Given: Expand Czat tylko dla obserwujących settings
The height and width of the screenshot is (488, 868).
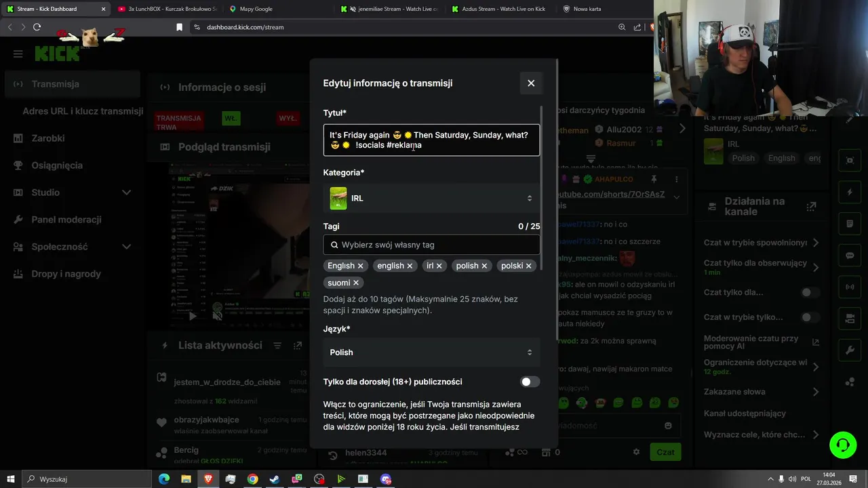Looking at the screenshot, I should [x=816, y=267].
